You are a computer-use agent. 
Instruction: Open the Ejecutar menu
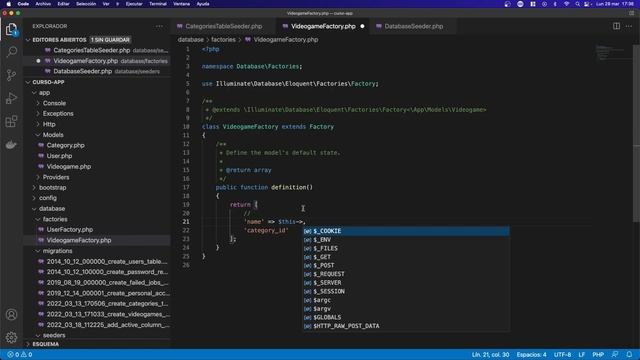pyautogui.click(x=134, y=4)
